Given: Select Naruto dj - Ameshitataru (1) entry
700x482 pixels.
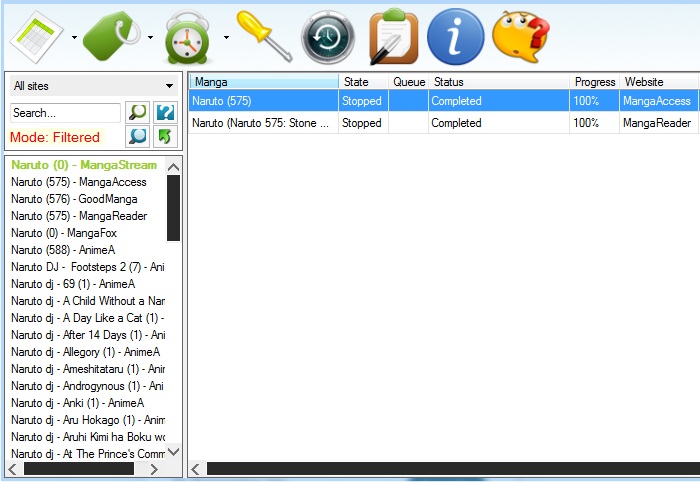Looking at the screenshot, I should (x=88, y=369).
